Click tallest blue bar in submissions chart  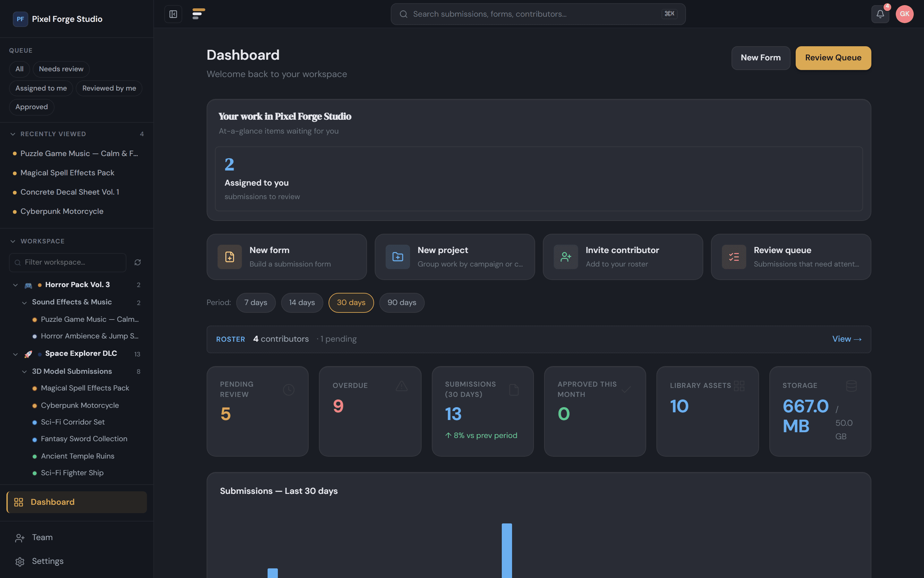pos(507,550)
